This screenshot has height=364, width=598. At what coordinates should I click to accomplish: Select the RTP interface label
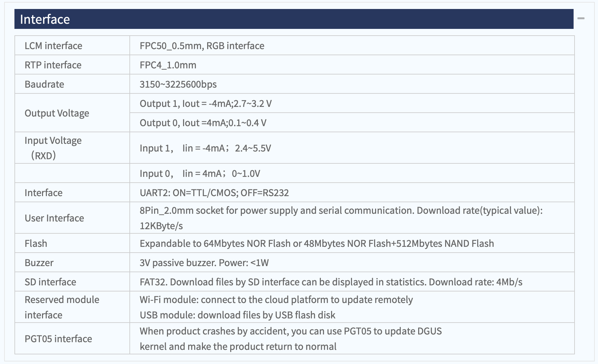[x=53, y=65]
